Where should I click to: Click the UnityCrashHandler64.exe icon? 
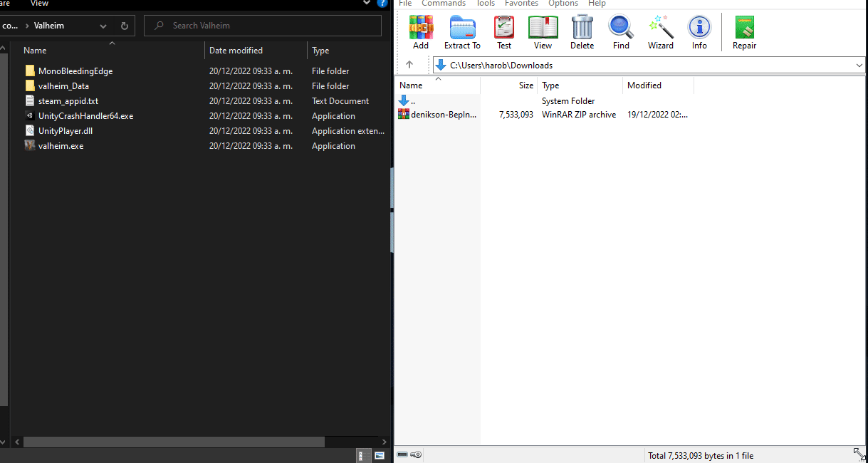pos(30,115)
